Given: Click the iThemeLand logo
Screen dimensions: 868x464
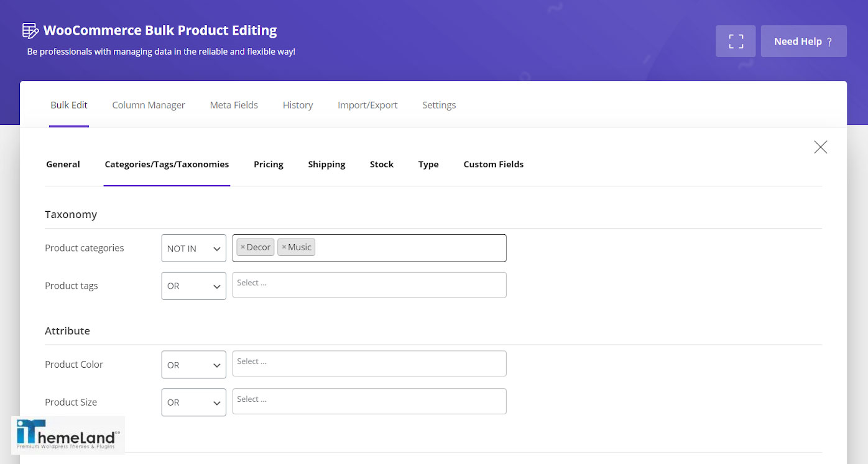Looking at the screenshot, I should pos(68,435).
